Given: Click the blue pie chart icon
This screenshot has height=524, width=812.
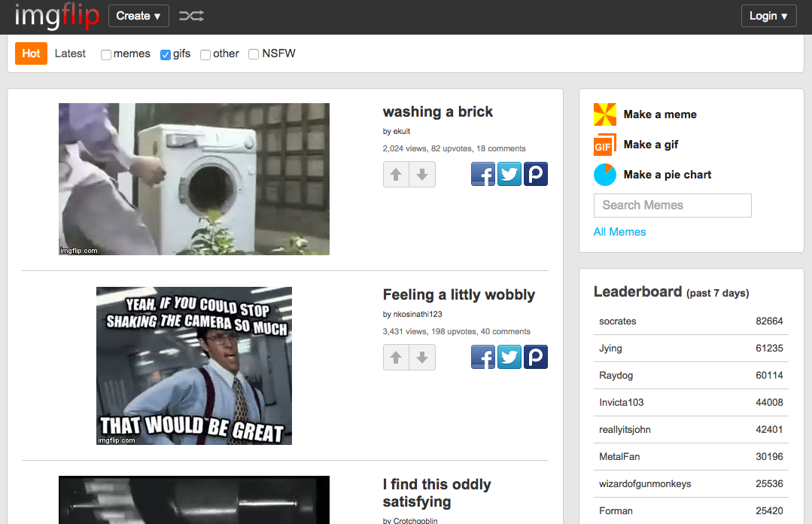Looking at the screenshot, I should click(605, 175).
